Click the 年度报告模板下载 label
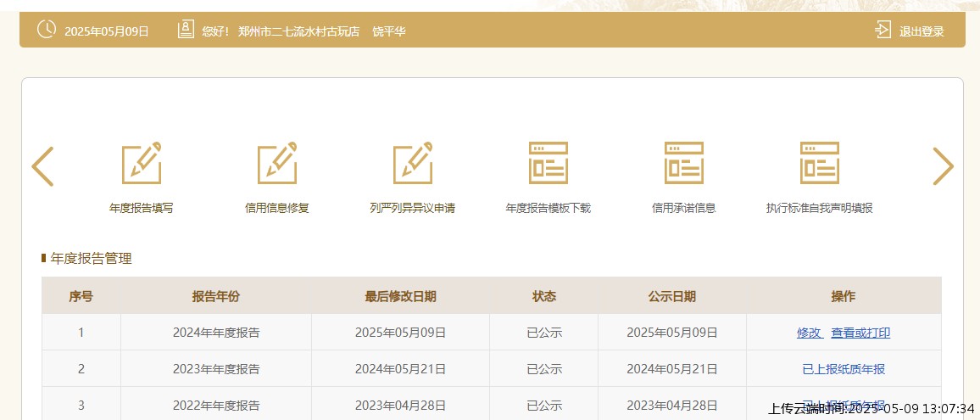 click(x=548, y=209)
